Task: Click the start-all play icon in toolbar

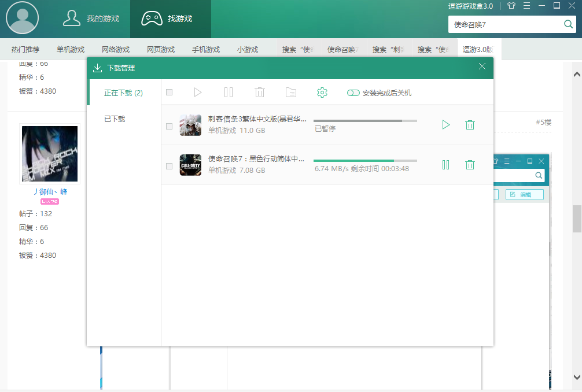Action: click(197, 93)
